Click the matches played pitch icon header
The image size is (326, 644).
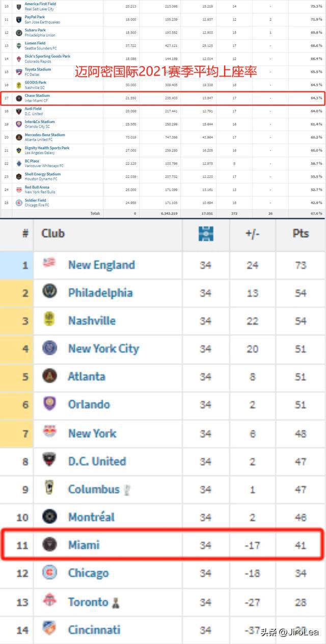click(x=206, y=234)
